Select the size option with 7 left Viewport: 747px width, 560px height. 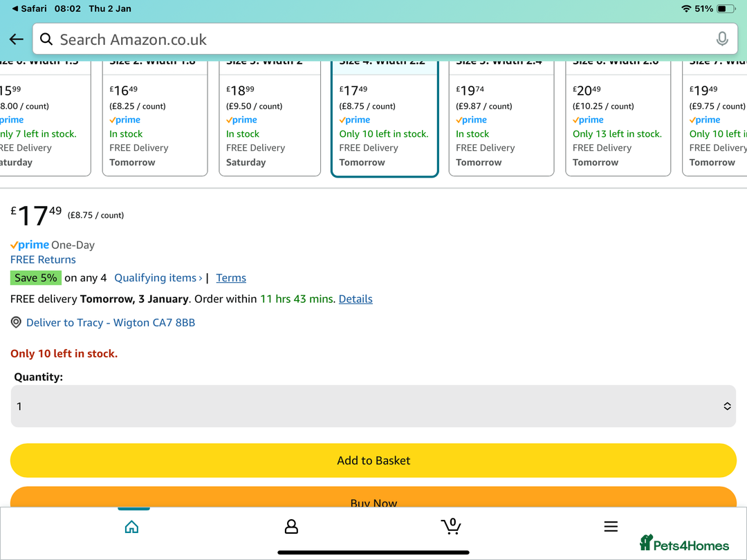coord(45,119)
